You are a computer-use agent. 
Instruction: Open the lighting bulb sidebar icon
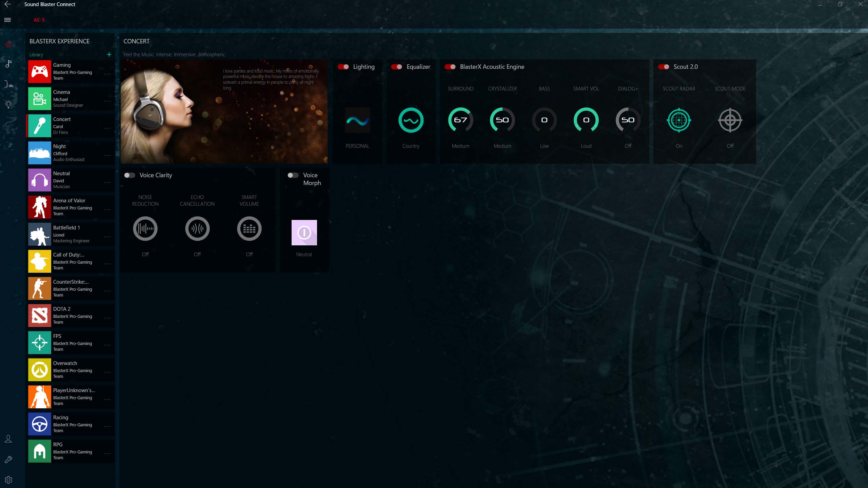point(8,104)
